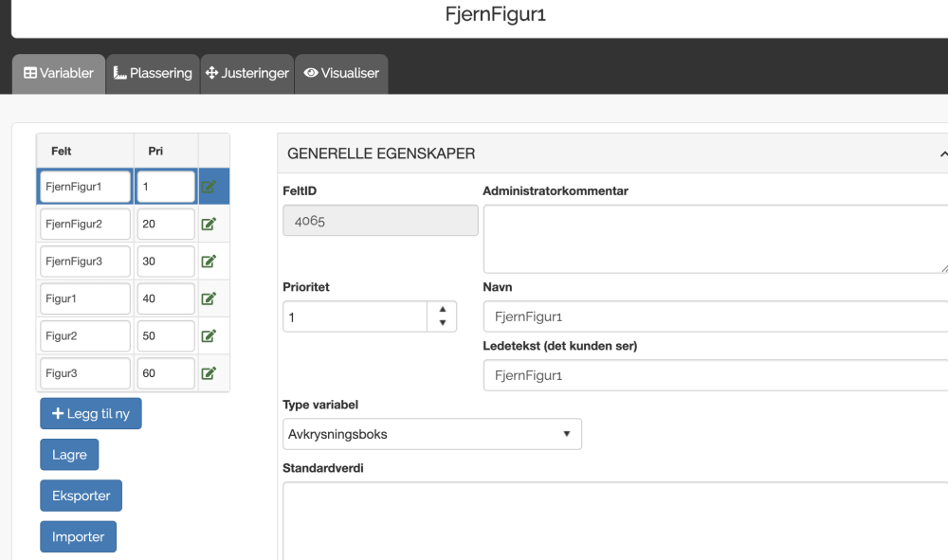The image size is (948, 560).
Task: Click the edit icon for Figur1 row
Action: (210, 298)
